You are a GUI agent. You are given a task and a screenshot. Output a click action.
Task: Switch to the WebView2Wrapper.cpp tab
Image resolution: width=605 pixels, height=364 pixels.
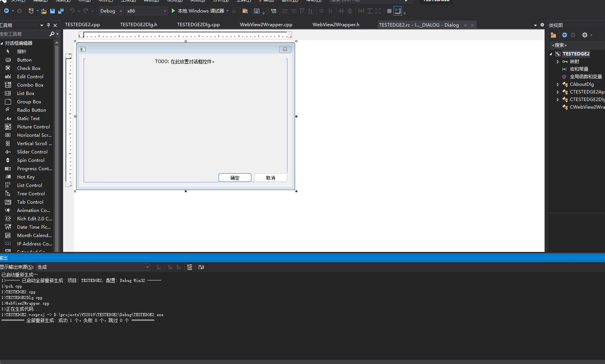(x=266, y=25)
